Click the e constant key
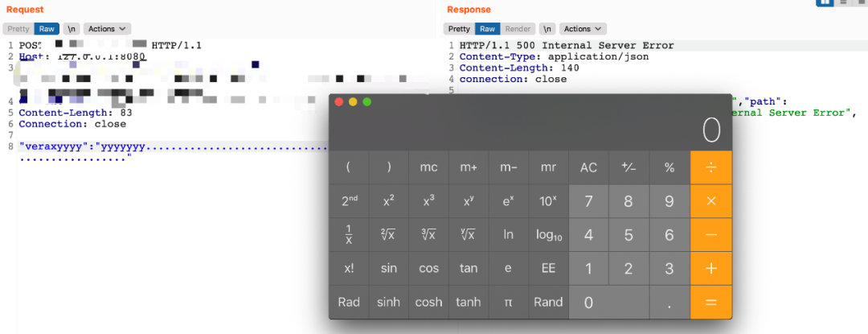 [x=509, y=269]
